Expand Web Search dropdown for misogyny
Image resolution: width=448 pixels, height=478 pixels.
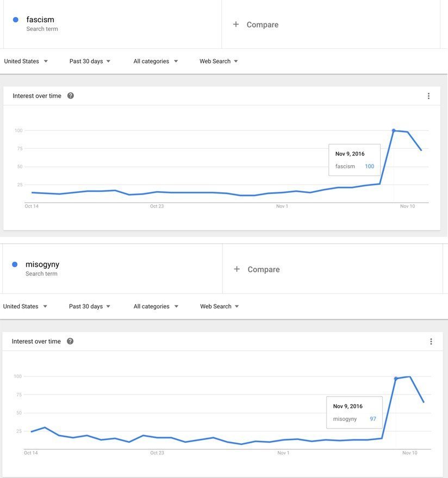pos(219,306)
